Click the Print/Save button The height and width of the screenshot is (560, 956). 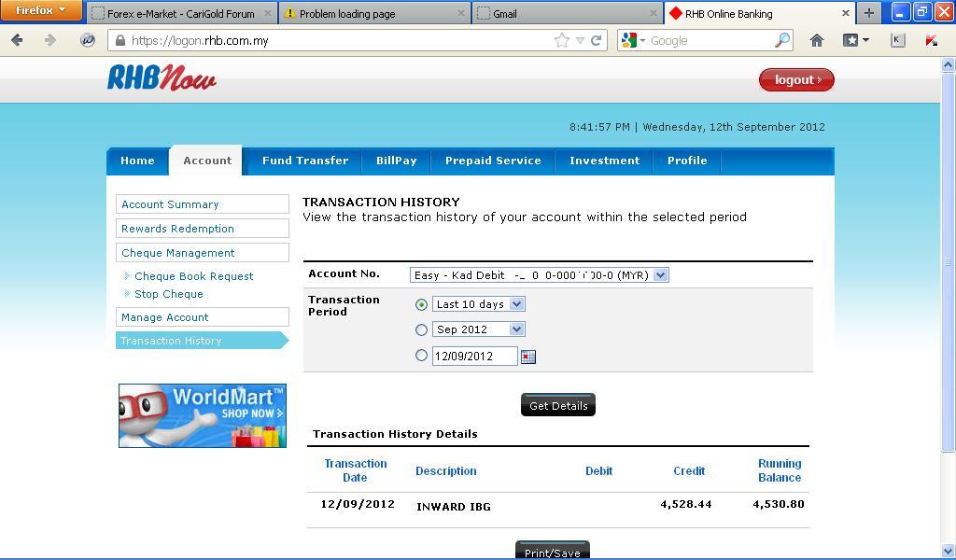tap(553, 551)
